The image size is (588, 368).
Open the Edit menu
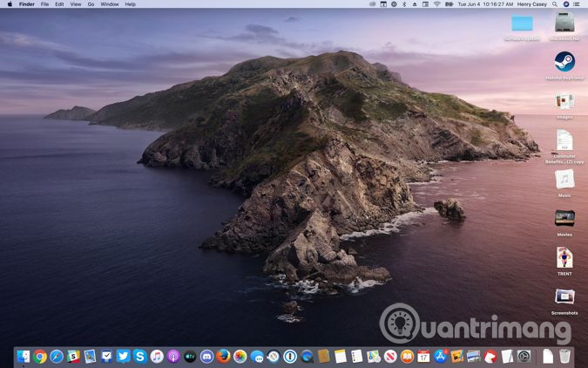[59, 4]
